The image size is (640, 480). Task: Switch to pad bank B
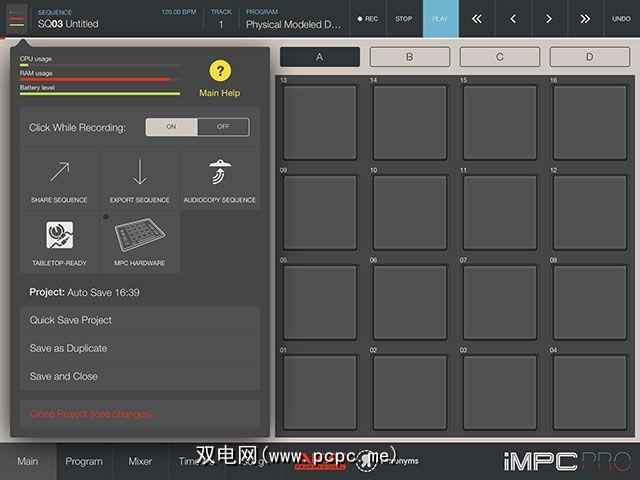tap(409, 57)
